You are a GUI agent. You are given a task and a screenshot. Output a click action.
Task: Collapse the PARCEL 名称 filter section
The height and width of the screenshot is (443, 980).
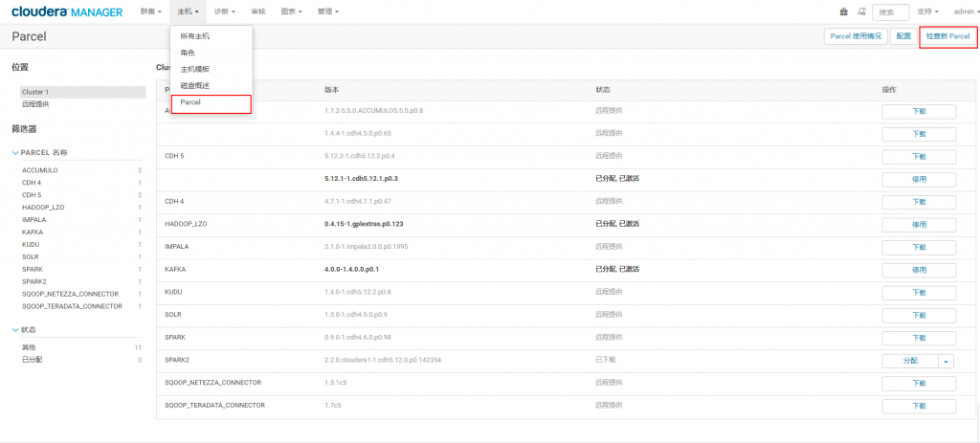pyautogui.click(x=40, y=152)
